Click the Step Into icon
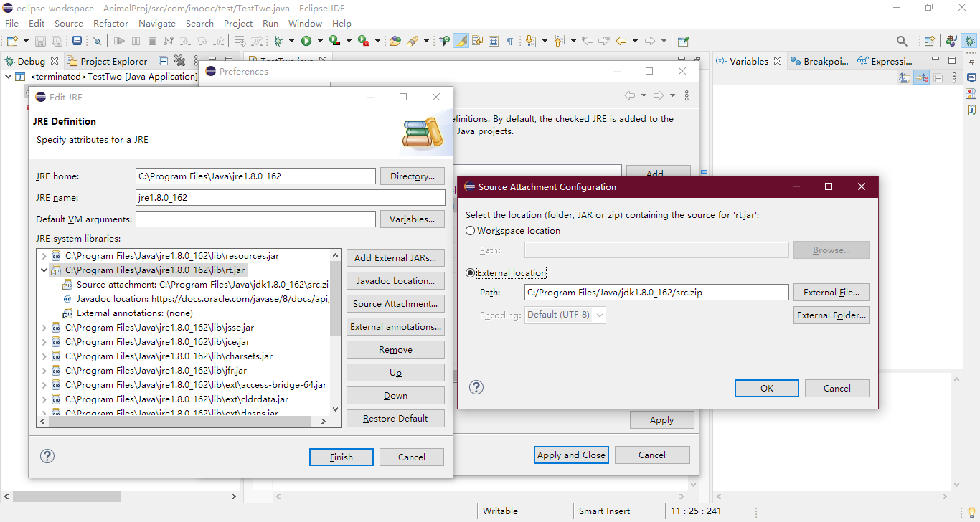980x522 pixels. click(x=186, y=41)
